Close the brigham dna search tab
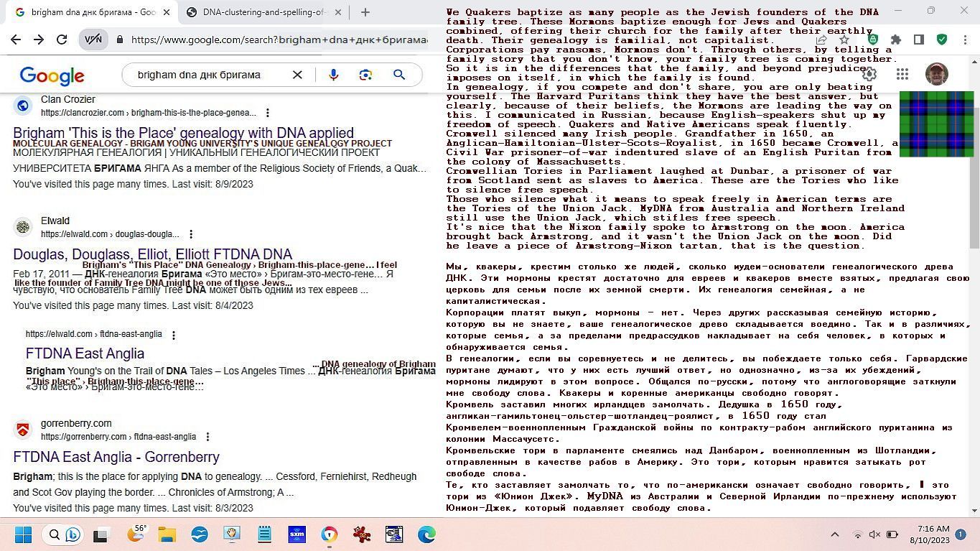 167,12
